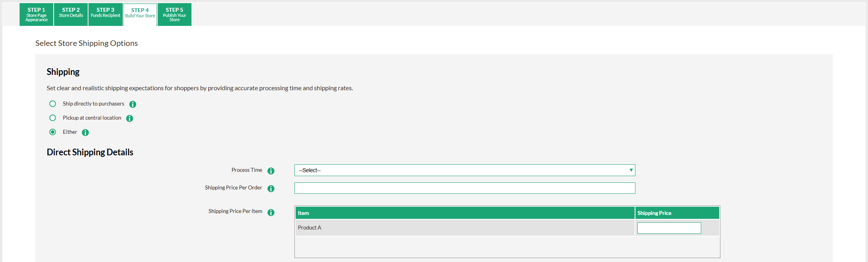Open Step 3 Funds Recipient tab
Image resolution: width=868 pixels, height=262 pixels.
[x=105, y=15]
